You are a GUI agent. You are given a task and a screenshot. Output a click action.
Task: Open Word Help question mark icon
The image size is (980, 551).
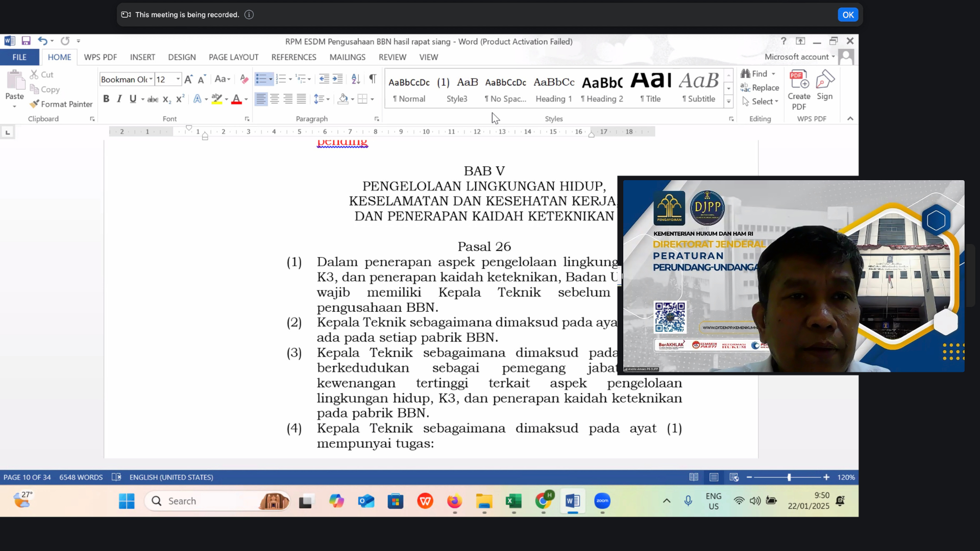coord(783,41)
